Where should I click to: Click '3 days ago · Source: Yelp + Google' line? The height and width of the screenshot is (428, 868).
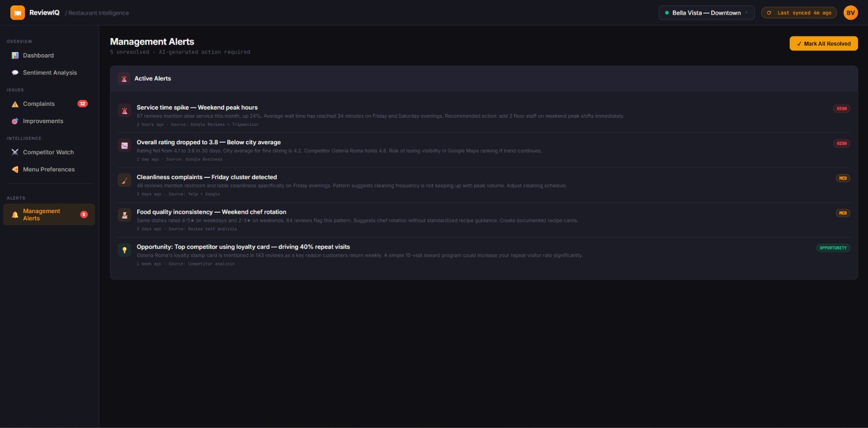(x=178, y=194)
